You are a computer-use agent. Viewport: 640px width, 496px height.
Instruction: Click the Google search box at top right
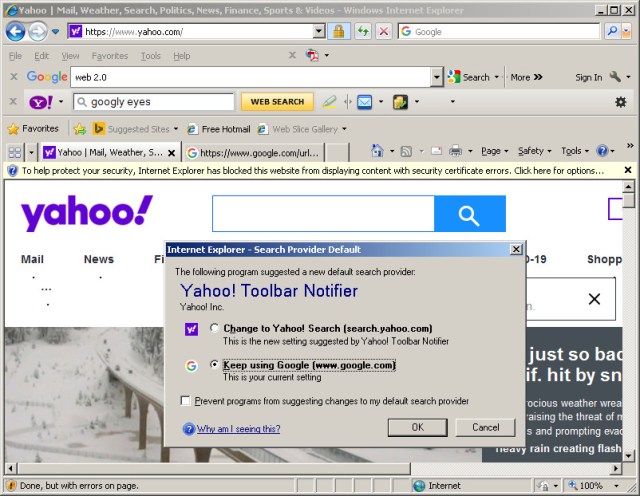coord(499,31)
